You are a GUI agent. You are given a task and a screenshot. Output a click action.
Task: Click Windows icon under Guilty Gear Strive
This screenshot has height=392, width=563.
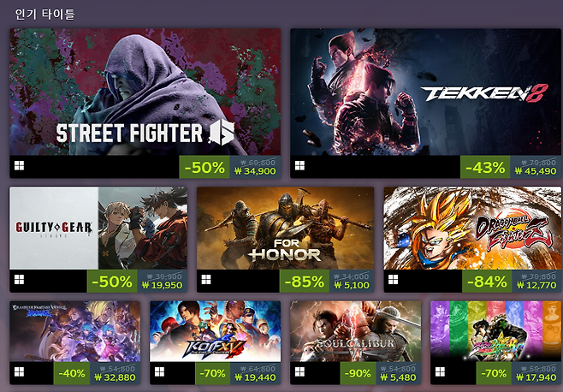tap(19, 280)
